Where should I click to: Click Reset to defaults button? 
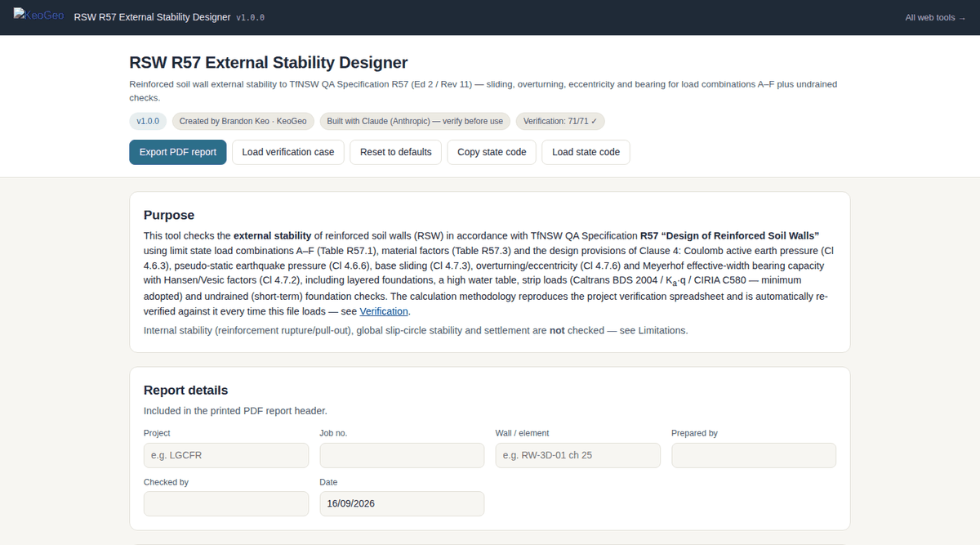(x=396, y=152)
